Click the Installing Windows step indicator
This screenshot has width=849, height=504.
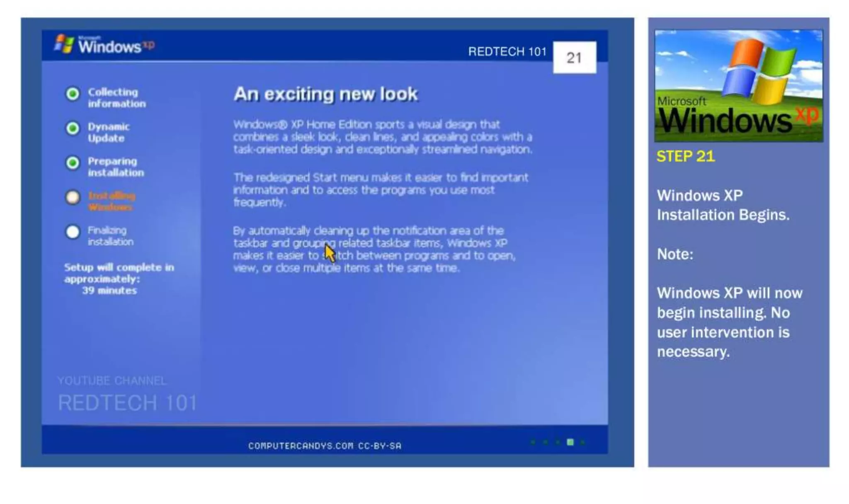pyautogui.click(x=73, y=197)
